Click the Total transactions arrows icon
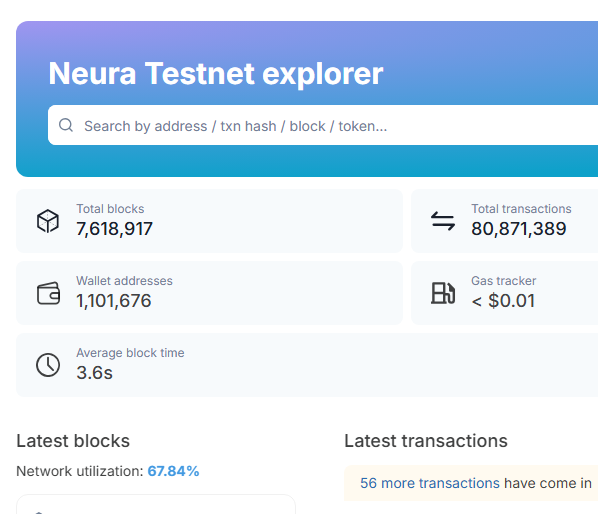 point(443,221)
